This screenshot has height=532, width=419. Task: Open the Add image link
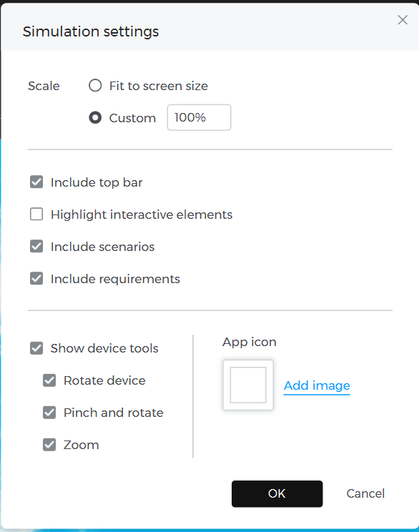[317, 385]
